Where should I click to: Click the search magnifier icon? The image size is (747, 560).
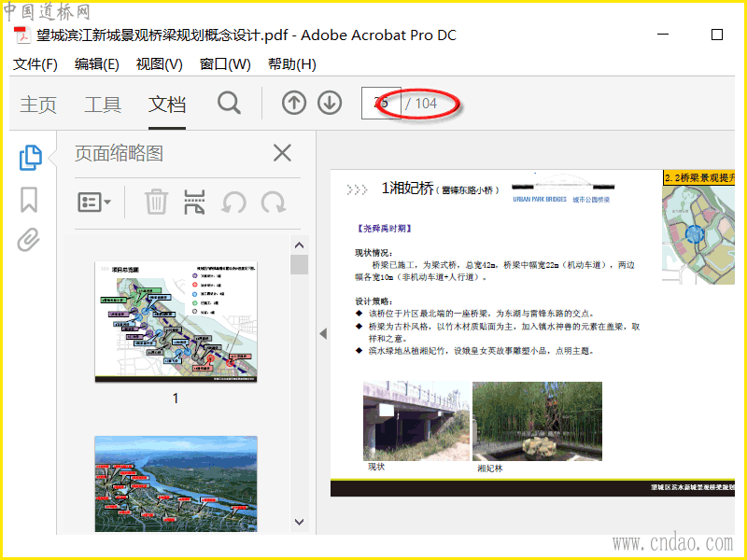pos(229,103)
